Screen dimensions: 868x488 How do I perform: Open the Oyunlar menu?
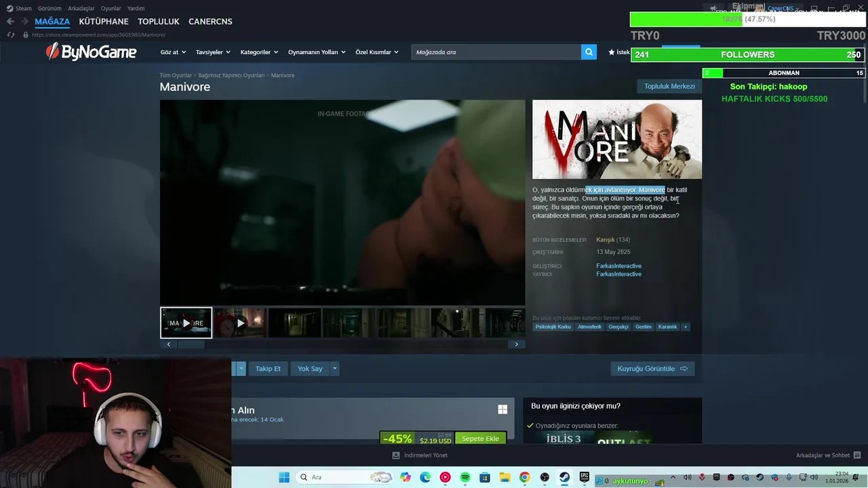tap(111, 8)
